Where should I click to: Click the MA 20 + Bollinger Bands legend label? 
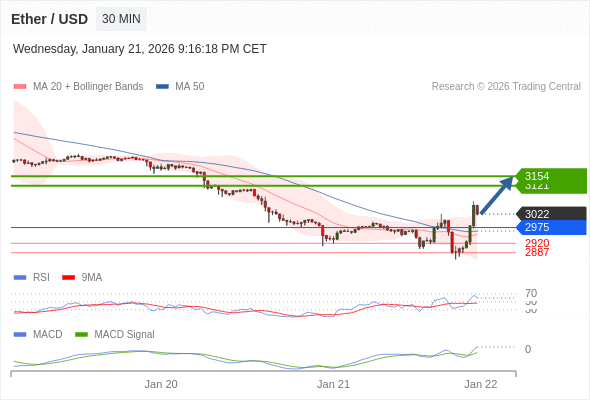pyautogui.click(x=88, y=87)
